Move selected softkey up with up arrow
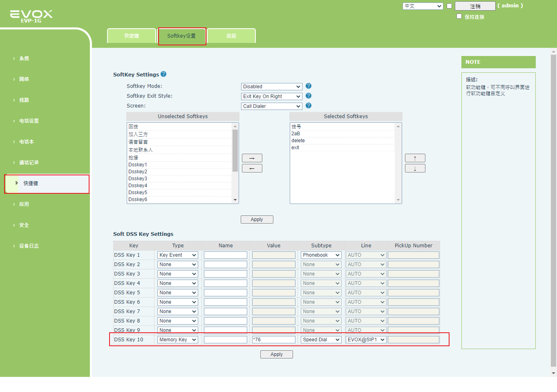 click(415, 158)
